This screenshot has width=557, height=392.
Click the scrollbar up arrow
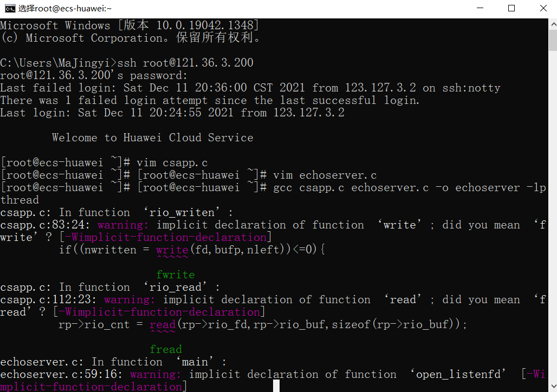(553, 24)
